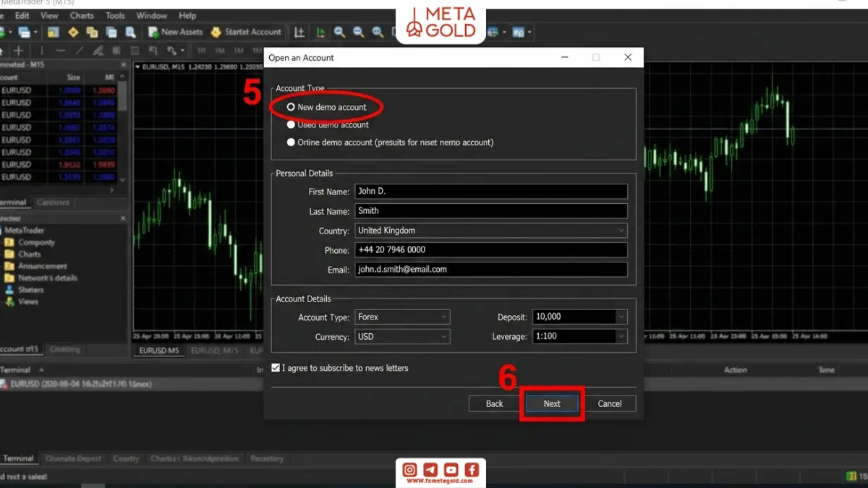The height and width of the screenshot is (488, 868).
Task: Click the Email input field
Action: click(491, 269)
